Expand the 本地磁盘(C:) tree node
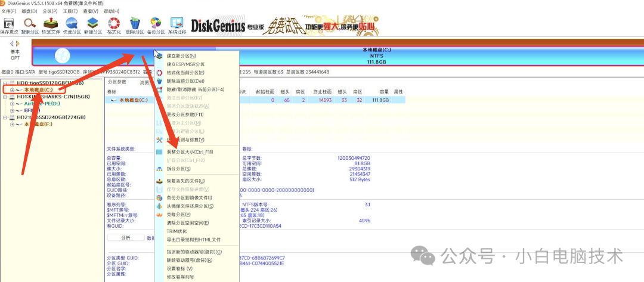Image resolution: width=644 pixels, height=282 pixels. [13, 90]
